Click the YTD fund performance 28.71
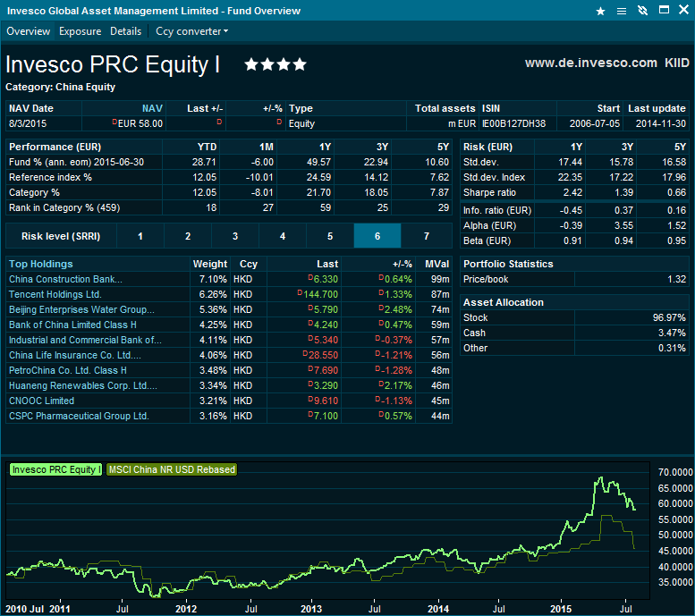 tap(204, 162)
